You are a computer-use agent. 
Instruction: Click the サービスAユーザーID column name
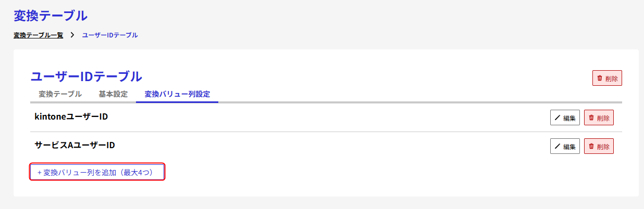[x=75, y=145]
